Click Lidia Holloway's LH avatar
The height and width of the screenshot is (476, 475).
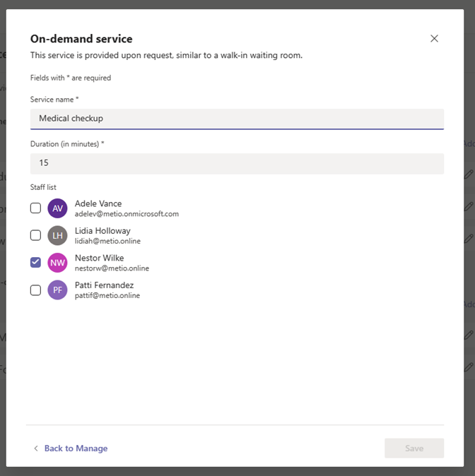point(57,235)
